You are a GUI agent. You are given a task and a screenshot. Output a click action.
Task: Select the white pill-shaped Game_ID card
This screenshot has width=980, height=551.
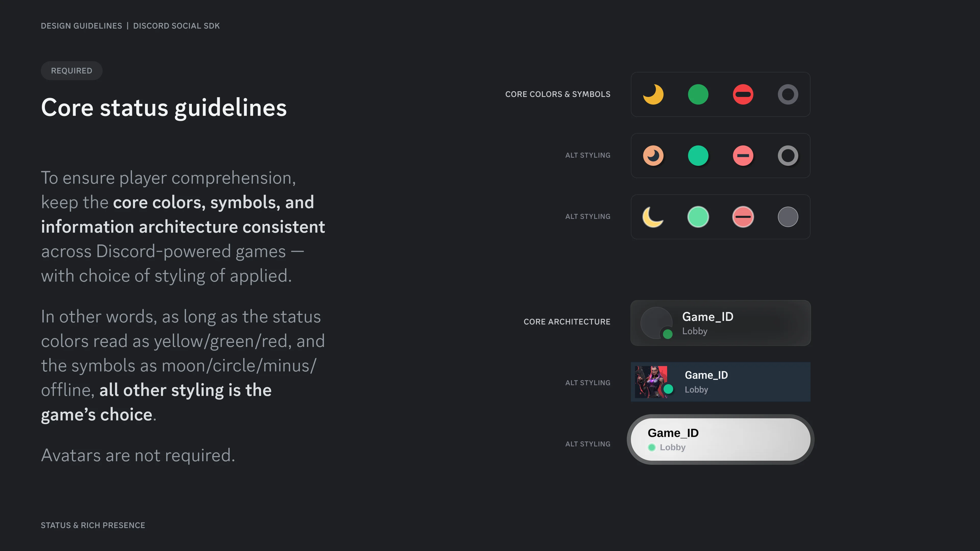[x=720, y=440]
